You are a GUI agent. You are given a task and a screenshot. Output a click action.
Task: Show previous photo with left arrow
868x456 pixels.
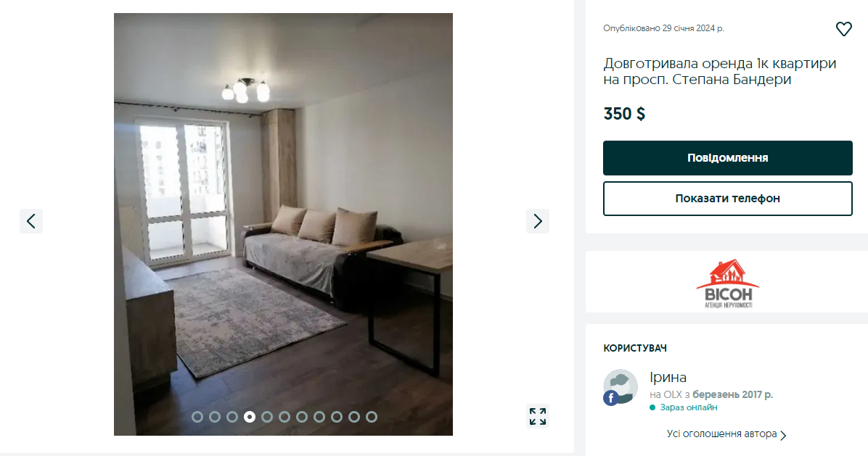31,221
